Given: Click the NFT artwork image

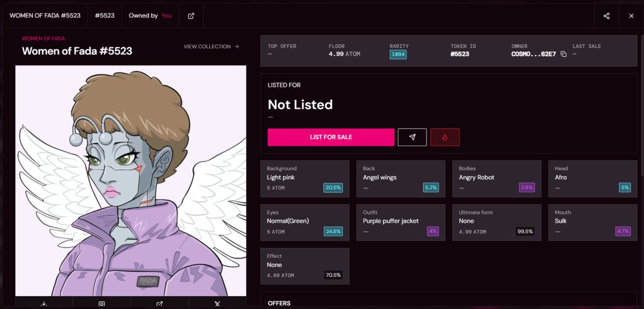Looking at the screenshot, I should click(x=130, y=181).
